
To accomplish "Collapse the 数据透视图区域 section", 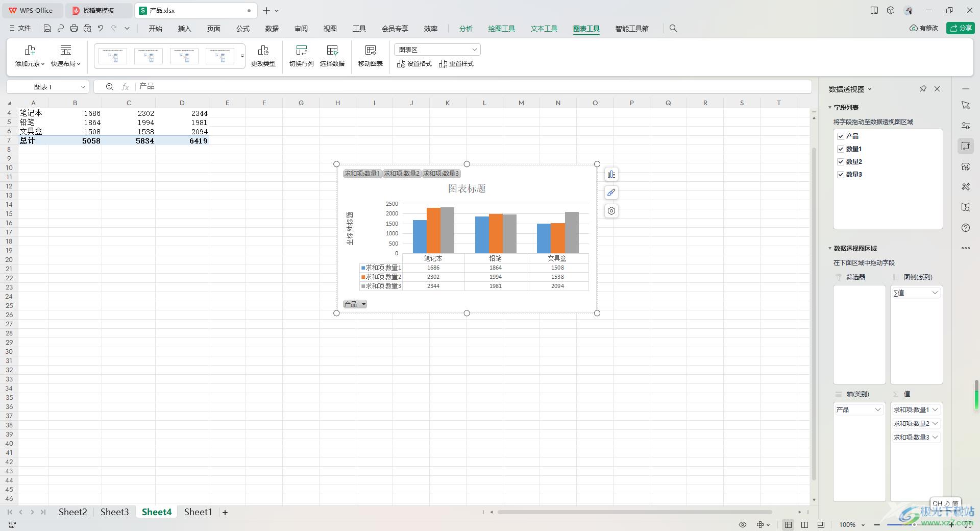I will coord(830,249).
